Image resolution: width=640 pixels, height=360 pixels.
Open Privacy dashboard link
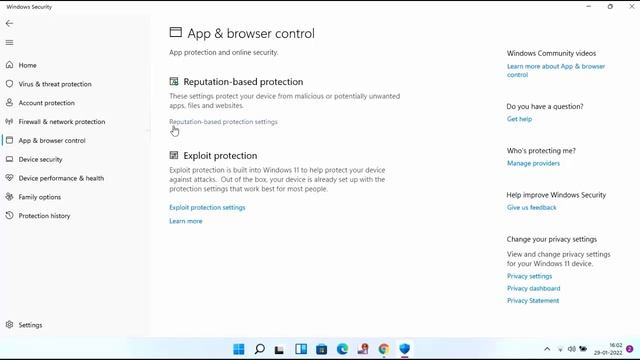pyautogui.click(x=533, y=288)
